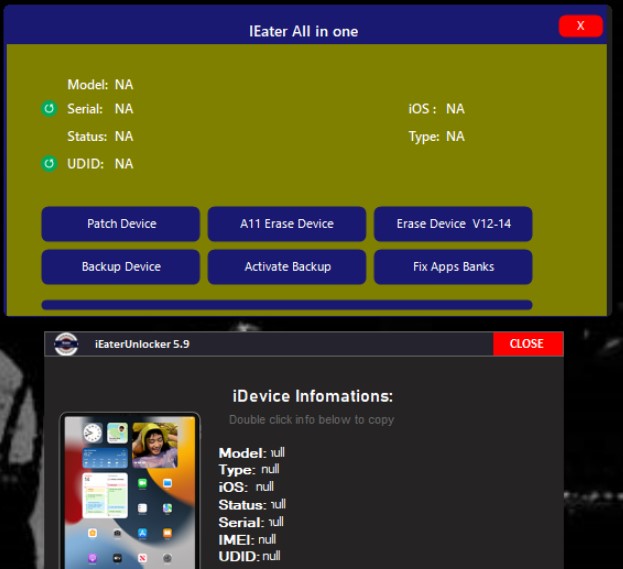Image resolution: width=623 pixels, height=569 pixels.
Task: Close the IEater All in one window
Action: click(580, 26)
